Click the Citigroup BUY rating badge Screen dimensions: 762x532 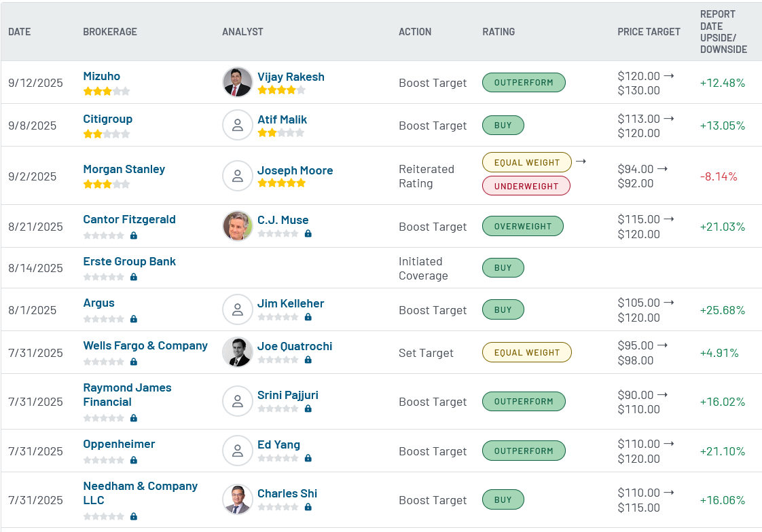point(503,126)
